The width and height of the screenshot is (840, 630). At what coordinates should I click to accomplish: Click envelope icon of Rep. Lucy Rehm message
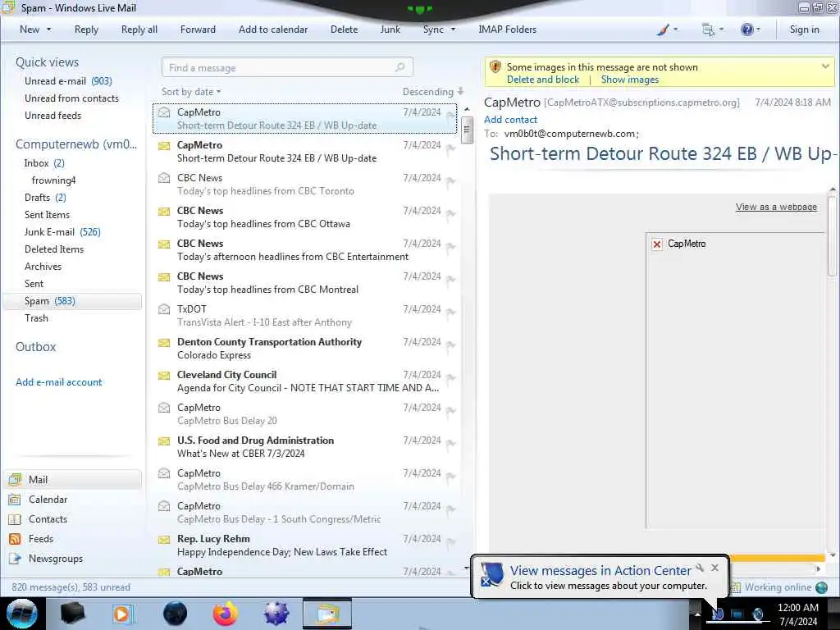[x=164, y=539]
